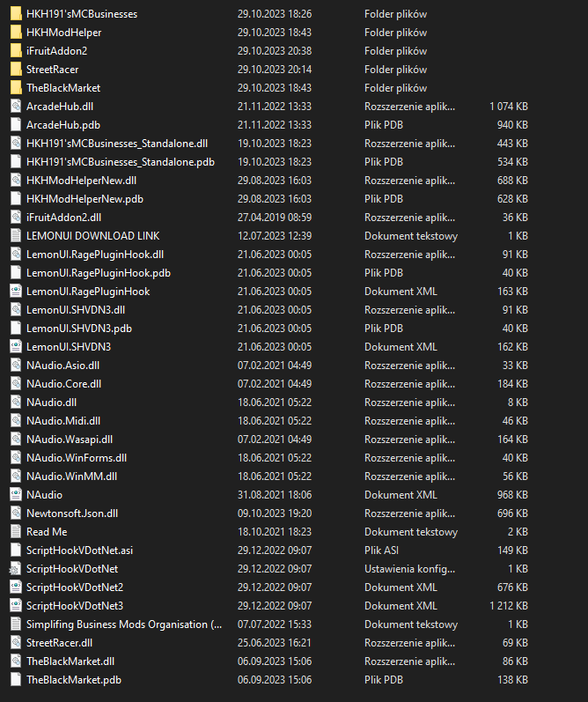
Task: Select file LemonUI.RagePluginHook.pdb
Action: tap(99, 273)
